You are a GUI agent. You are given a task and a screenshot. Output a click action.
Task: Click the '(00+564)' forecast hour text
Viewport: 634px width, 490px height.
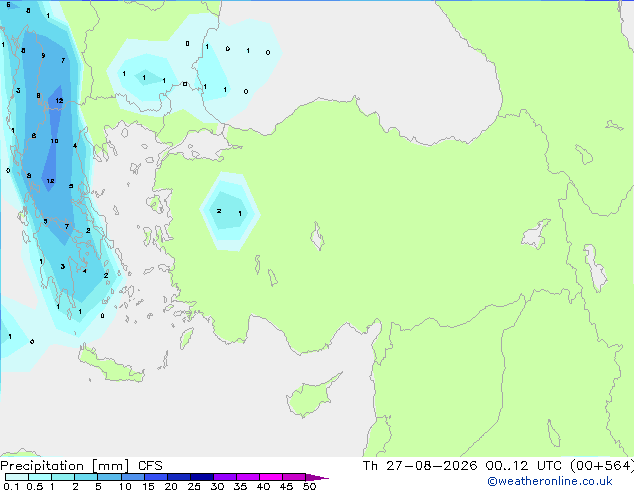pyautogui.click(x=602, y=466)
